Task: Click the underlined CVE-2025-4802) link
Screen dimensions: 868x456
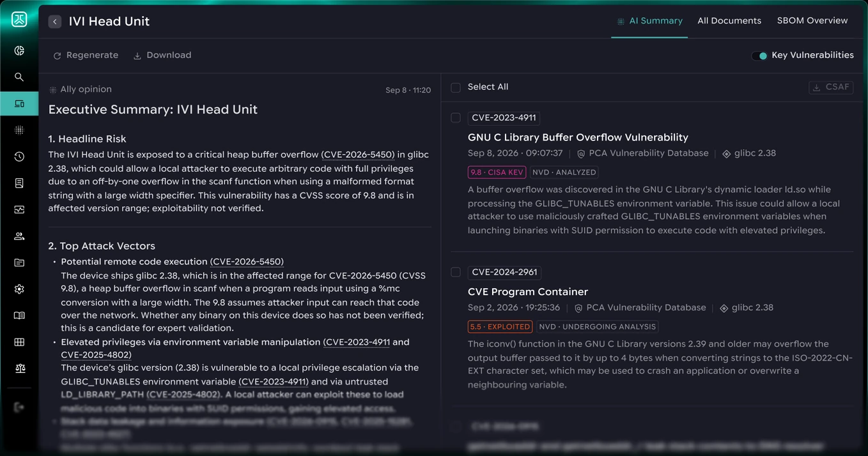Action: pyautogui.click(x=96, y=355)
